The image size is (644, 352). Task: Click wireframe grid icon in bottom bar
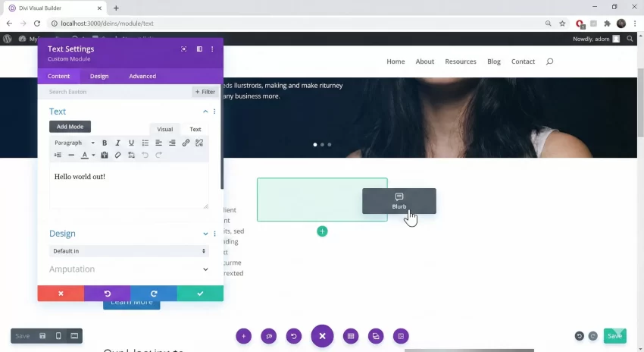coord(351,336)
